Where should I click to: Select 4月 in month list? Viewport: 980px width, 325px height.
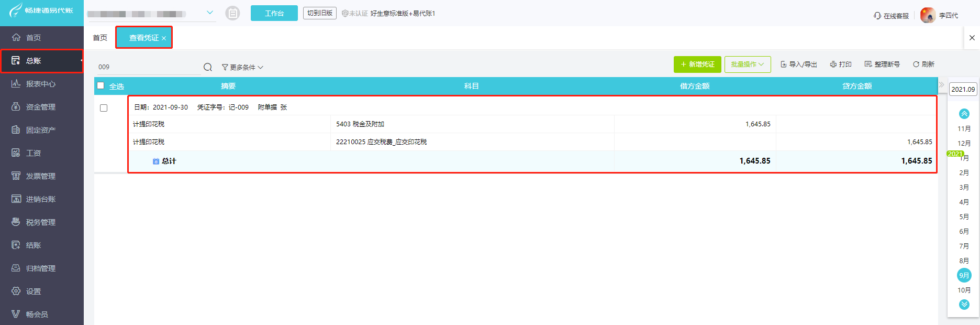[x=964, y=202]
